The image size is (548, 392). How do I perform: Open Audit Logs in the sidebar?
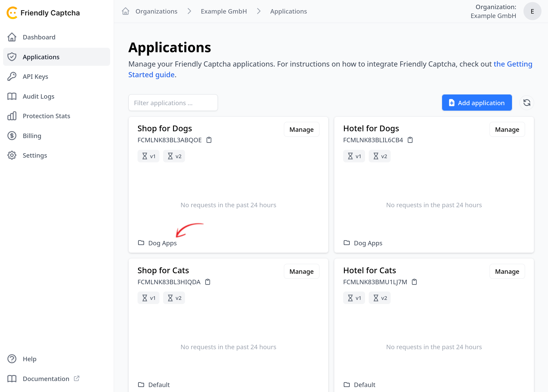[57, 96]
